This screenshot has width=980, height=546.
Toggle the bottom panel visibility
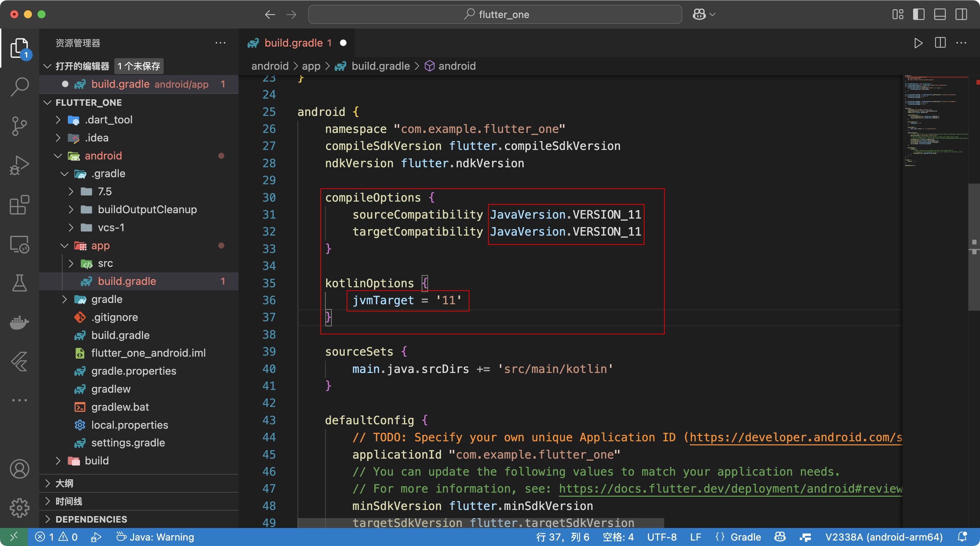click(x=940, y=14)
